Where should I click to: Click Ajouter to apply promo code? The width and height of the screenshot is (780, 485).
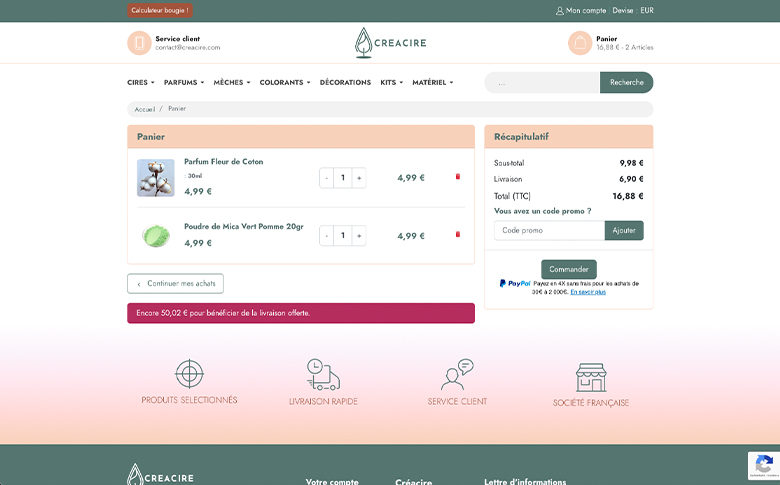click(x=624, y=230)
